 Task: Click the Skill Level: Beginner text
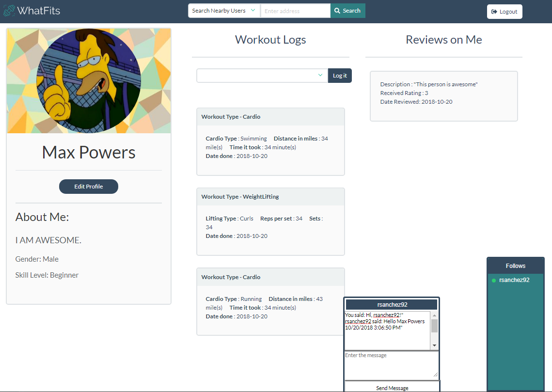47,275
